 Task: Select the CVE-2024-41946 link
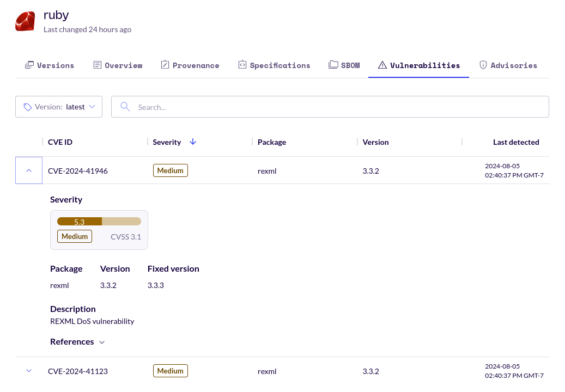(77, 170)
